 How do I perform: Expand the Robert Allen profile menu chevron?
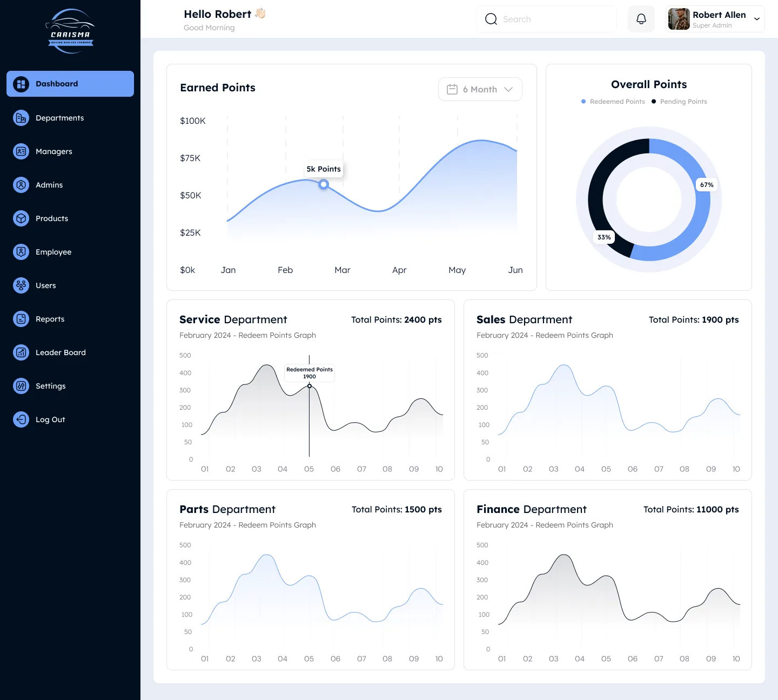tap(757, 19)
